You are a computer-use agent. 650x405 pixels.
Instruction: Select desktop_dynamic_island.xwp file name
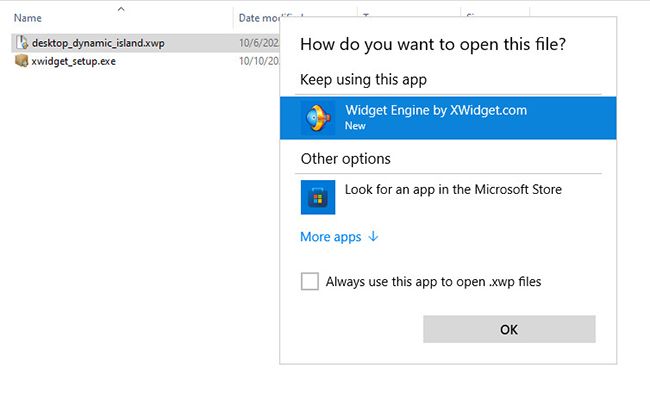[x=98, y=43]
